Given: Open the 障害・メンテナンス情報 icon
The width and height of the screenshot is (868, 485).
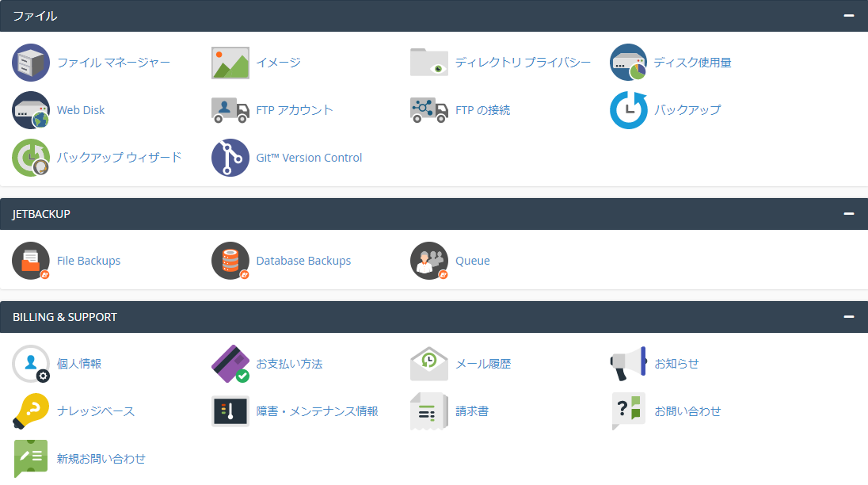Looking at the screenshot, I should pos(230,411).
